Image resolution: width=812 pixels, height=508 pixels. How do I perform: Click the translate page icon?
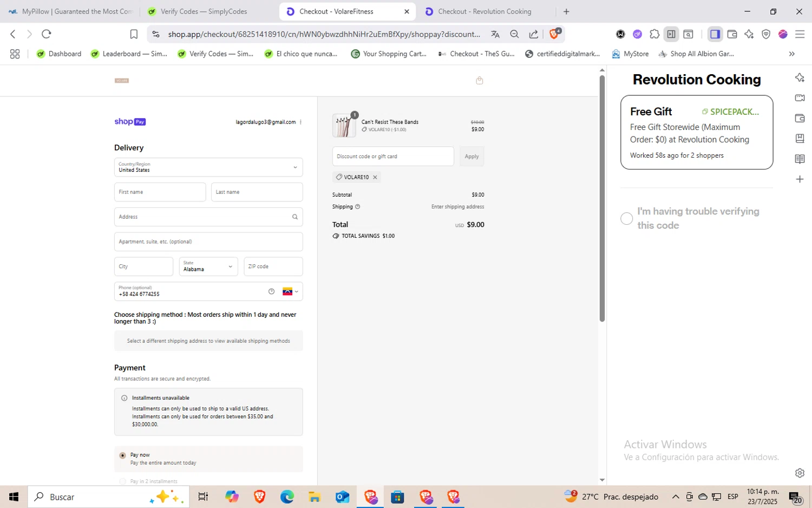pos(495,34)
